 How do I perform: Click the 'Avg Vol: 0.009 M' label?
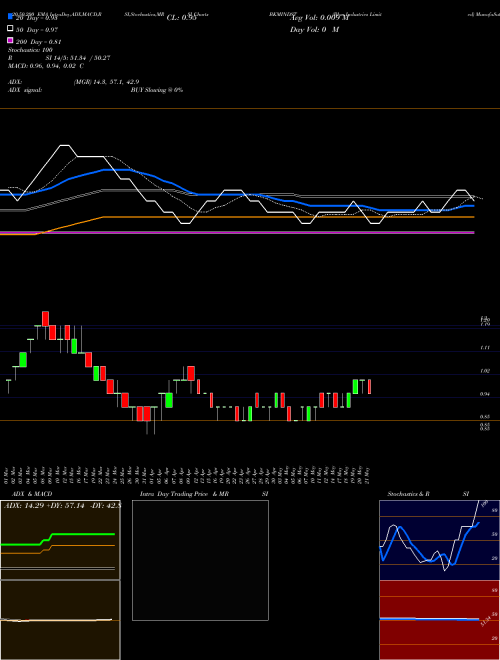pos(320,18)
